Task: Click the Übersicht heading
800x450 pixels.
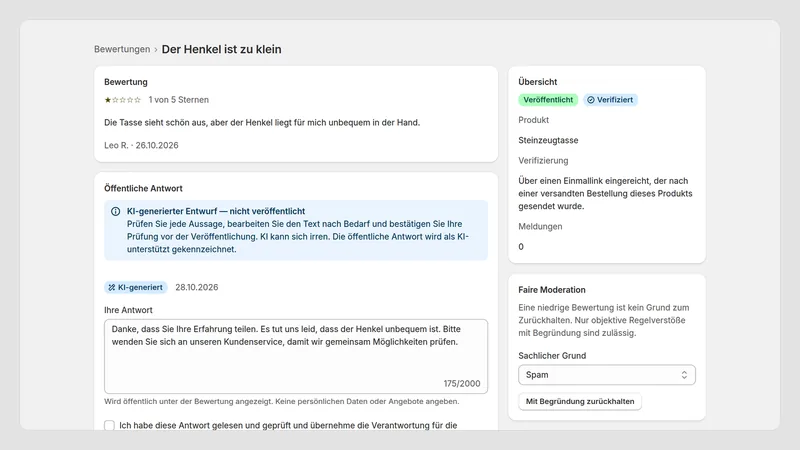Action: 537,82
